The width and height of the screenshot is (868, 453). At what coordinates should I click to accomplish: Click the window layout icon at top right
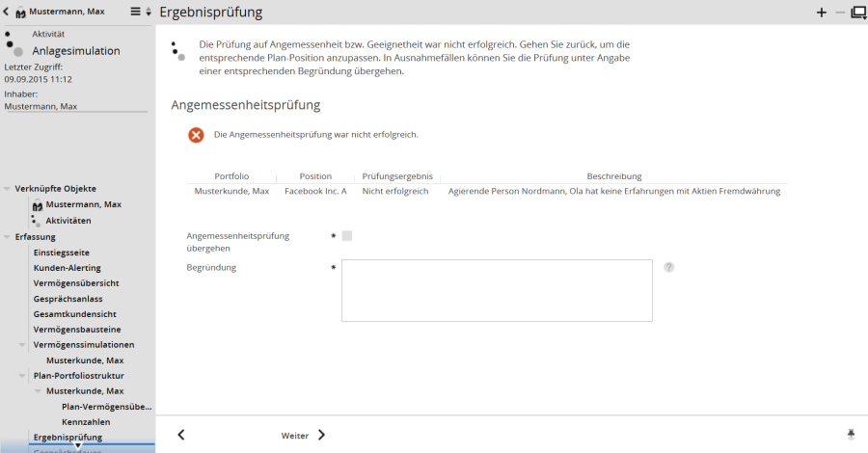click(x=857, y=13)
